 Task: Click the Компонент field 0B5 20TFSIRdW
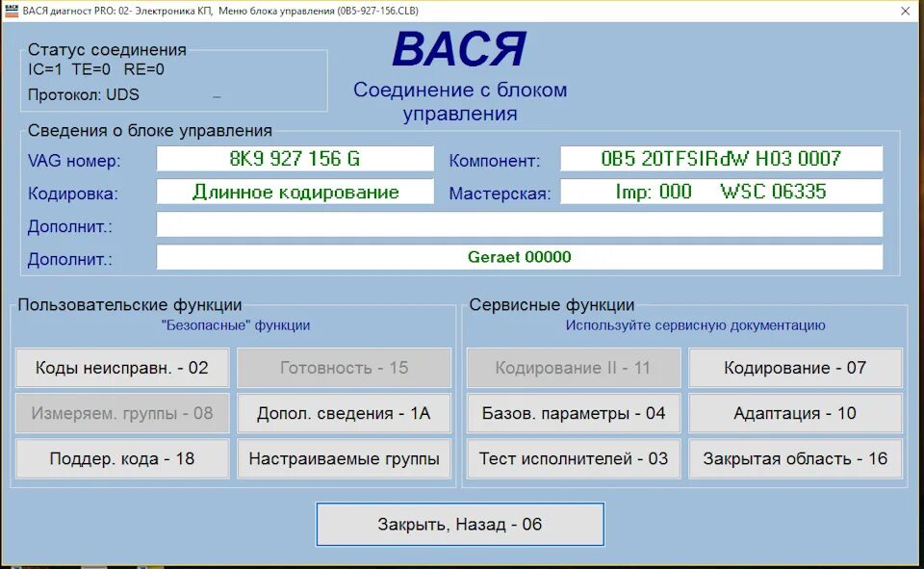[721, 159]
